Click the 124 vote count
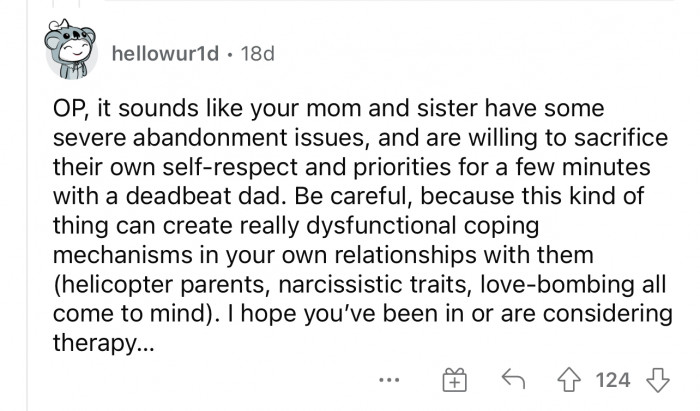 tap(613, 380)
